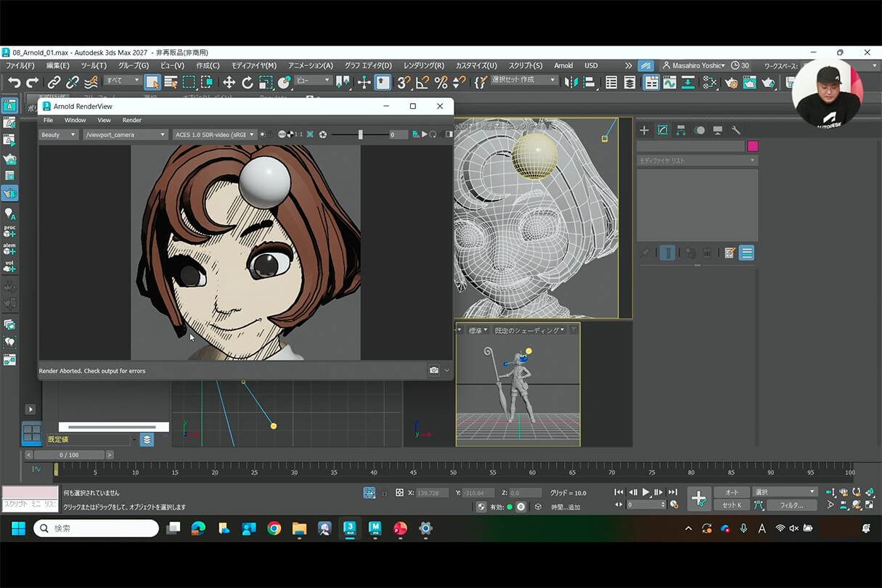
Task: Toggle the Percent Snap button
Action: (441, 82)
